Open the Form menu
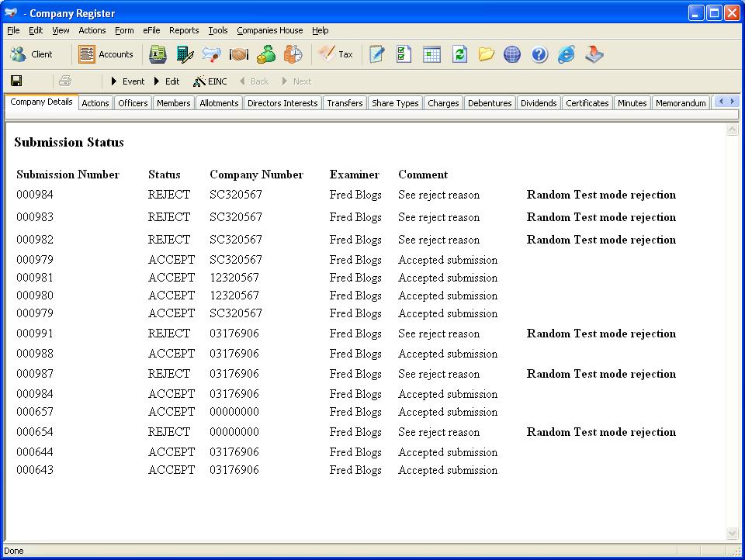 pos(124,30)
